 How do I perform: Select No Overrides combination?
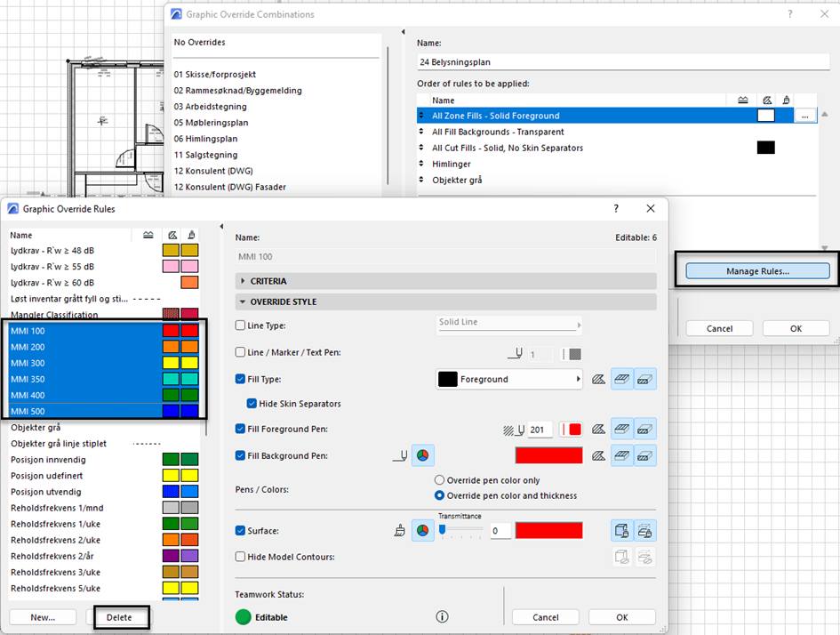(199, 43)
